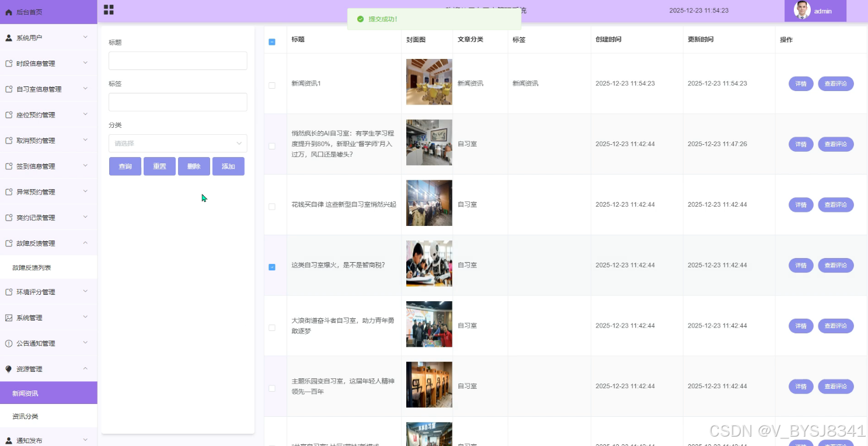The width and height of the screenshot is (868, 446).
Task: Click the home icon beside 后台首页
Action: pyautogui.click(x=9, y=12)
